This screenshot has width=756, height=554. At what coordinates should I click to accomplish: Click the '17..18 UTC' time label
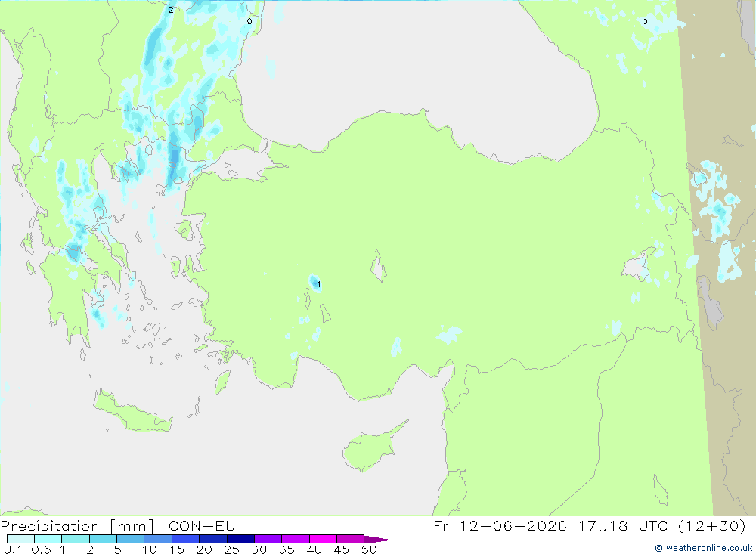623,525
